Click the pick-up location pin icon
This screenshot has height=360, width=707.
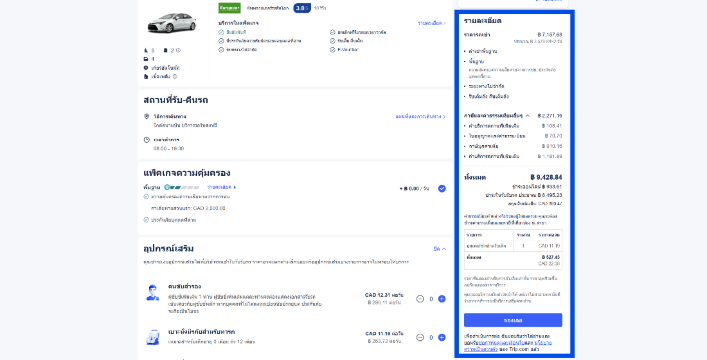point(146,116)
